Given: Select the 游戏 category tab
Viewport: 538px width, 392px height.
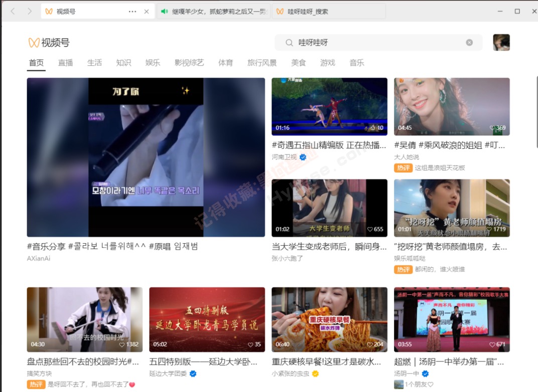Looking at the screenshot, I should (x=328, y=63).
